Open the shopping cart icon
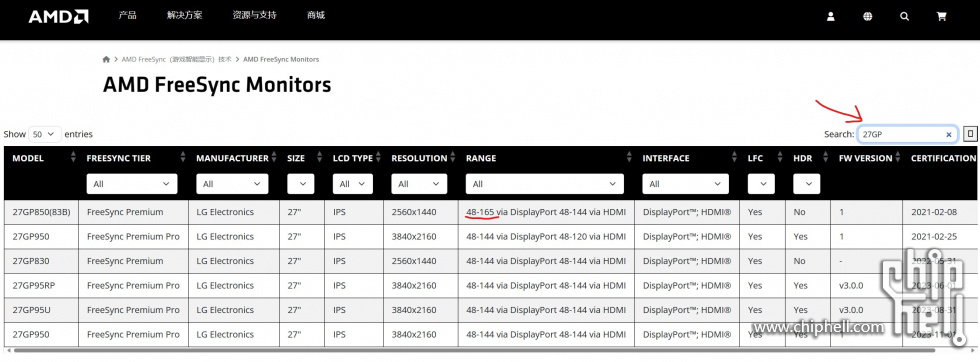Image resolution: width=980 pixels, height=362 pixels. click(941, 17)
